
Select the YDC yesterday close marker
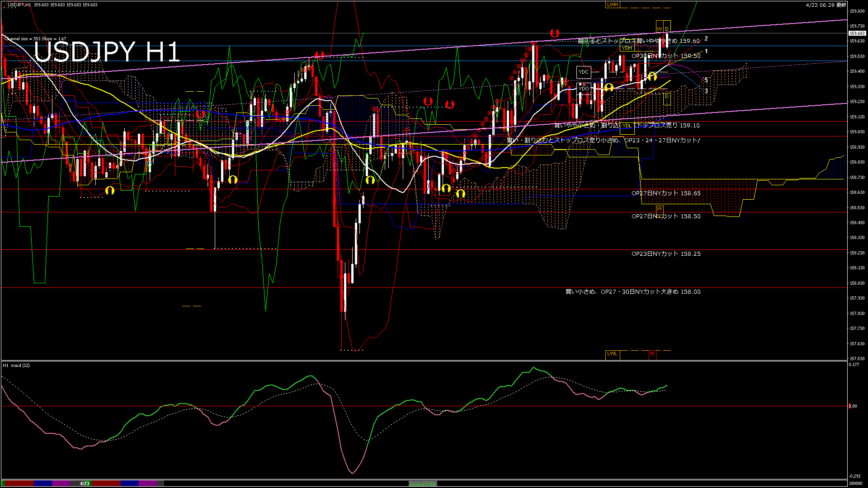click(x=584, y=72)
